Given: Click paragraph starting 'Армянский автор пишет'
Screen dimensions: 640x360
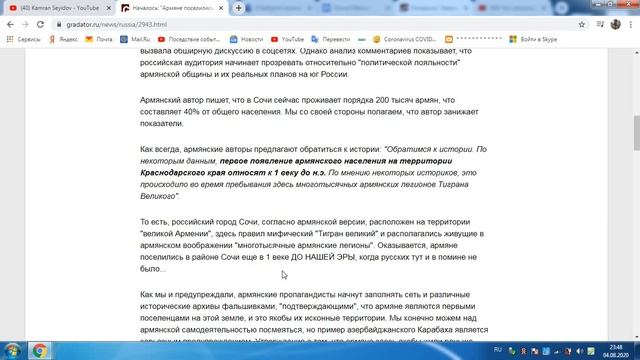Looking at the screenshot, I should coord(309,112).
